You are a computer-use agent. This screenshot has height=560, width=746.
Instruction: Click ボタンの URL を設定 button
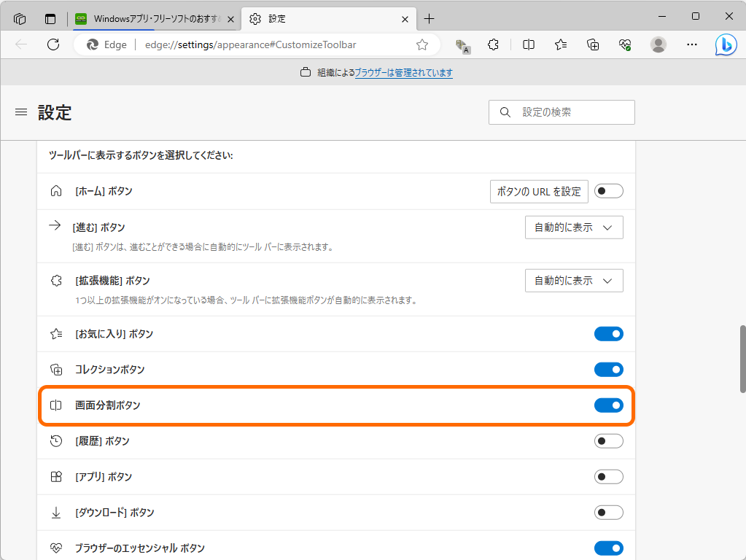click(539, 191)
